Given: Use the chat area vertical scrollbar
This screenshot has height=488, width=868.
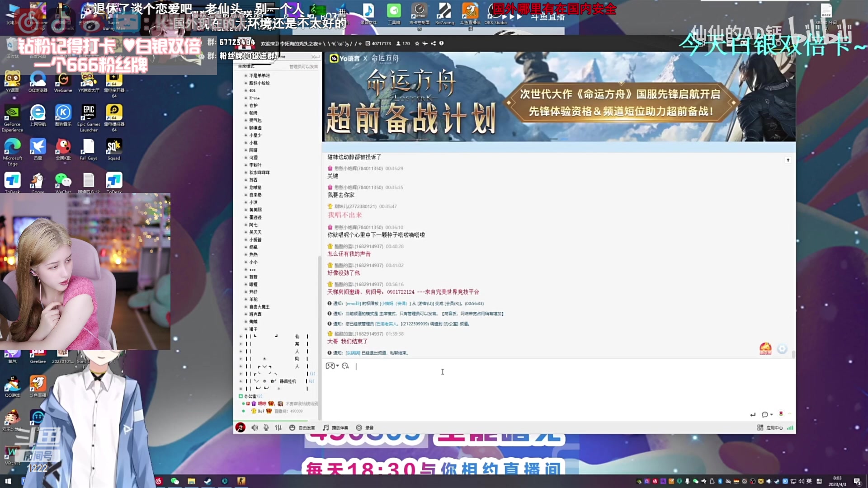Looking at the screenshot, I should (793, 354).
